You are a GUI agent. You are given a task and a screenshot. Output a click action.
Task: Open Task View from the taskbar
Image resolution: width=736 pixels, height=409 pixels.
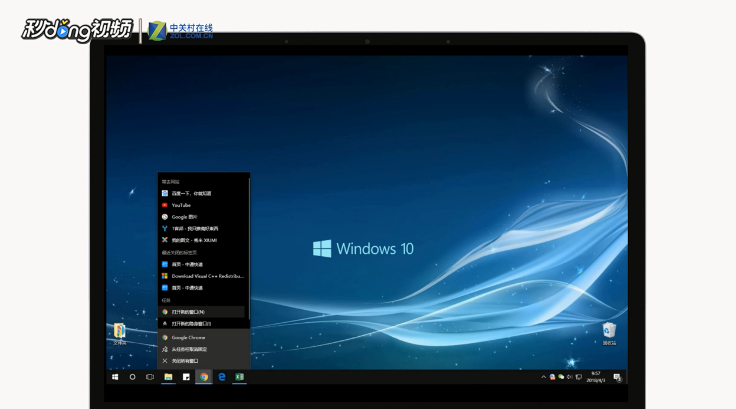(150, 377)
